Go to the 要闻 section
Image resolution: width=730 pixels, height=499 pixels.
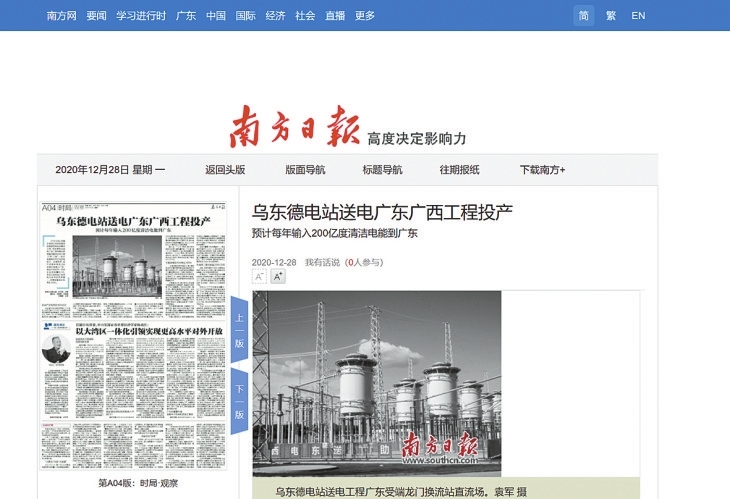point(96,16)
